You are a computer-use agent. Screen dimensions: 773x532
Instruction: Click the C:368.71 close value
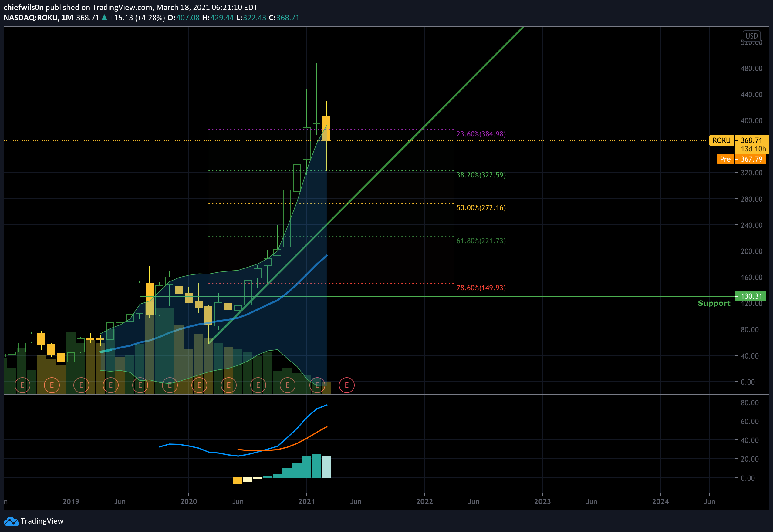(284, 18)
